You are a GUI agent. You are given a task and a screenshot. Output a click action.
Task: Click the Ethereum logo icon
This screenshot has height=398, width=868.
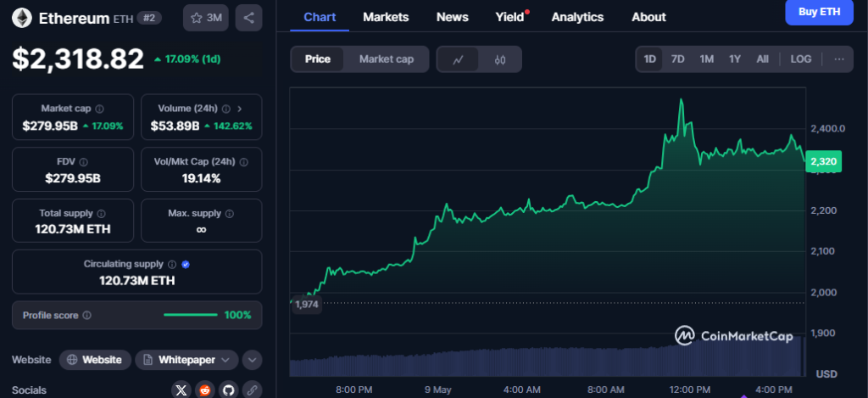pos(22,18)
